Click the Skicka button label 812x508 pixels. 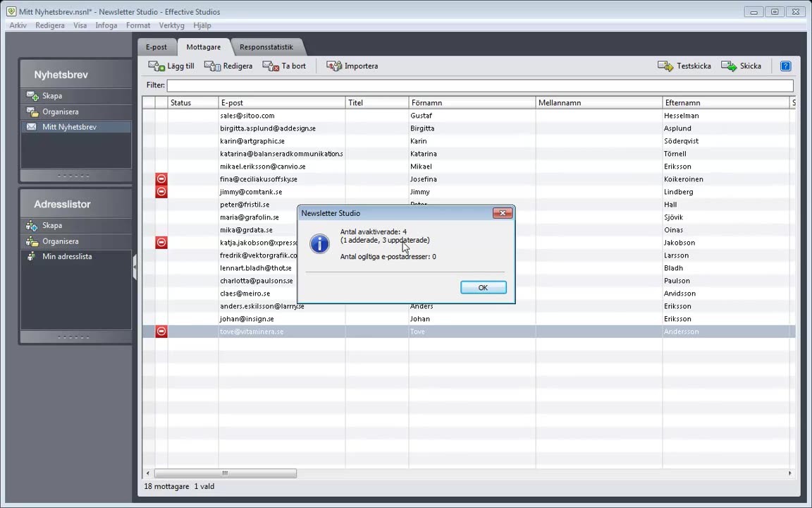coord(751,66)
